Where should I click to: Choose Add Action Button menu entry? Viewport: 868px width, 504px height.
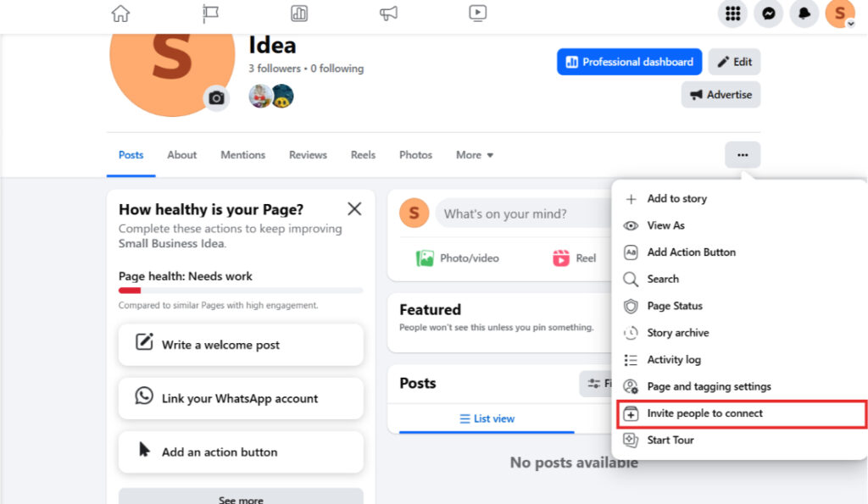pos(739,252)
